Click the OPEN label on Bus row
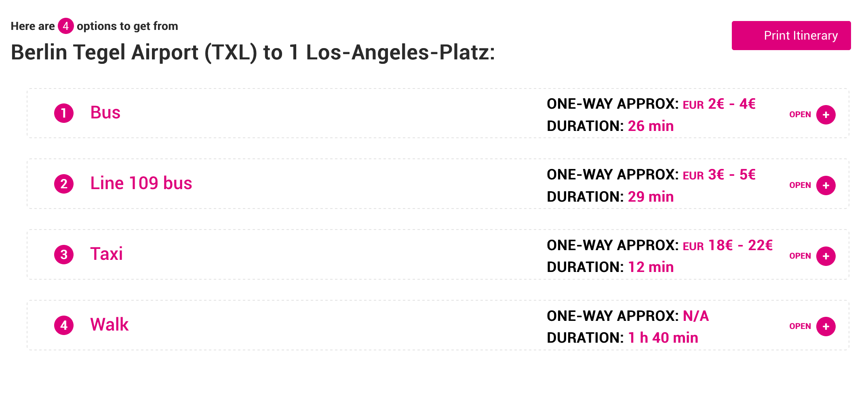The height and width of the screenshot is (413, 868). (800, 115)
